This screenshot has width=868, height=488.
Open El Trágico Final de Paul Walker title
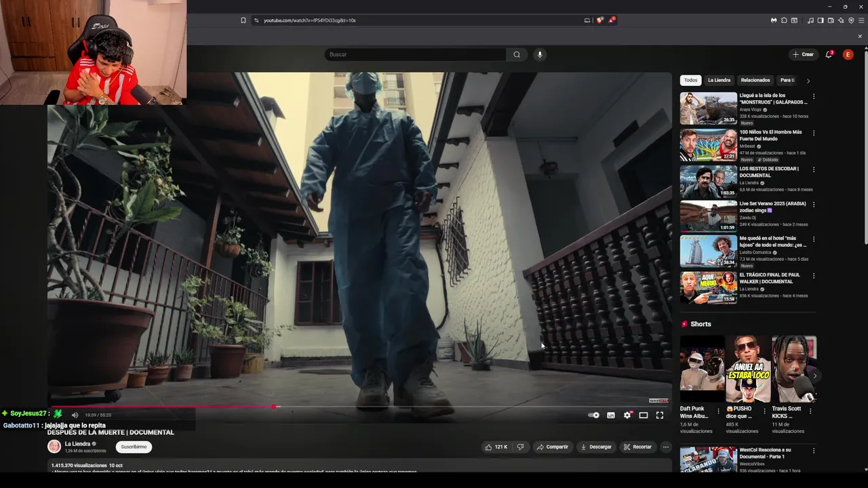click(x=770, y=278)
